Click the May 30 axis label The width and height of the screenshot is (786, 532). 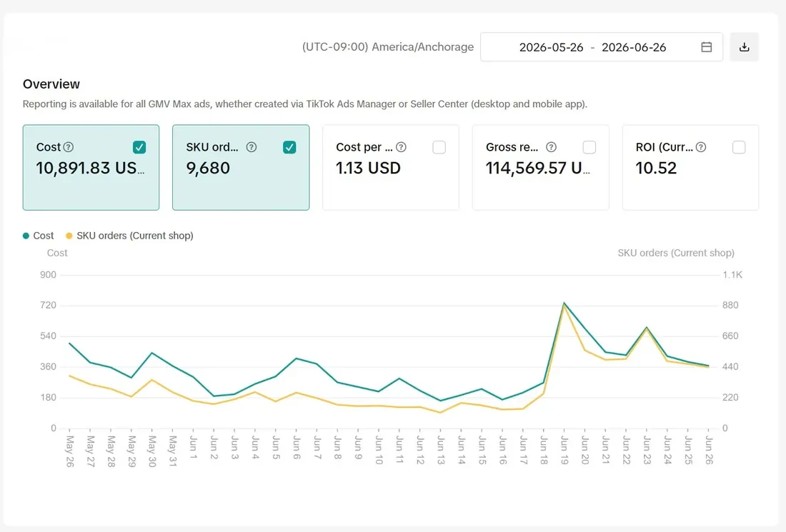tap(152, 451)
